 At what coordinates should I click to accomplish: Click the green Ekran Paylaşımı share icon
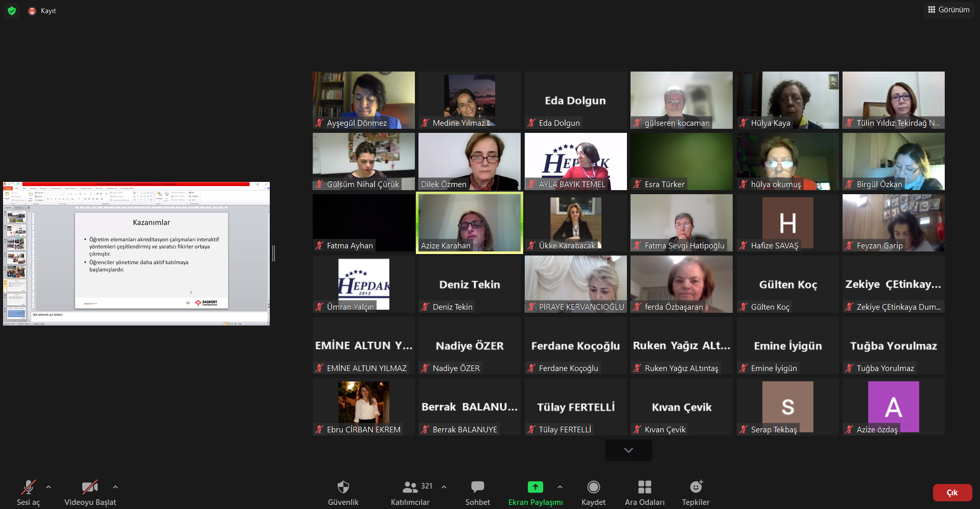click(535, 487)
